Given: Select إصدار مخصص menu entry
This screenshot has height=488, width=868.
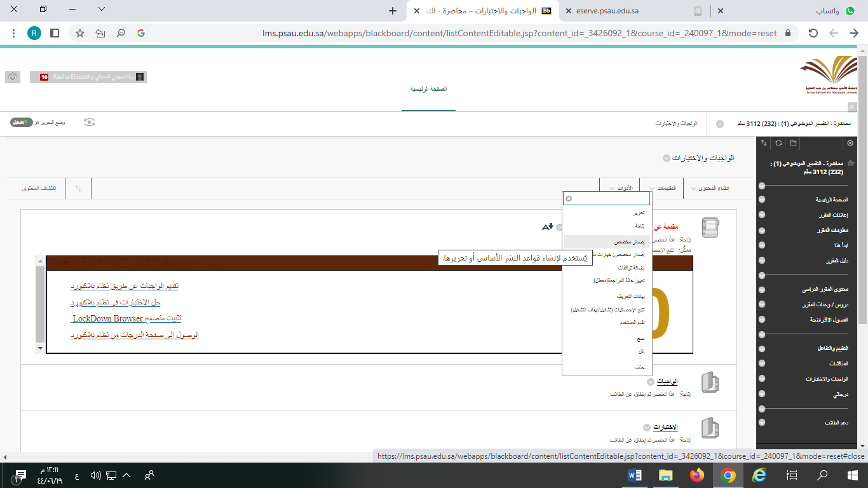Looking at the screenshot, I should (x=629, y=242).
